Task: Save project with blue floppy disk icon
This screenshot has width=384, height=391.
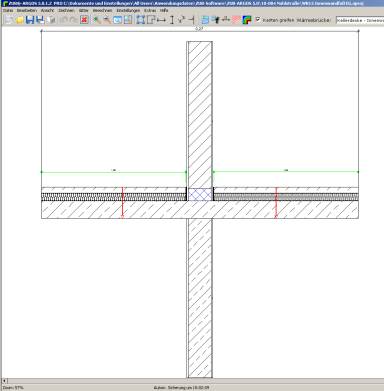Action: [30, 20]
